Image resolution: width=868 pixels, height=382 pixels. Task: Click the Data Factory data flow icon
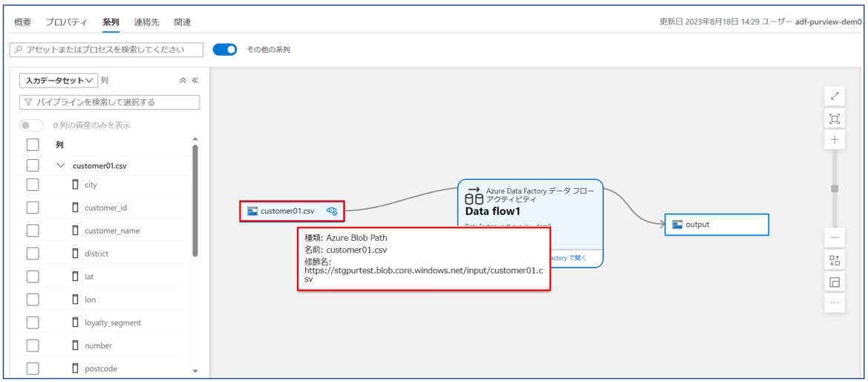point(473,195)
